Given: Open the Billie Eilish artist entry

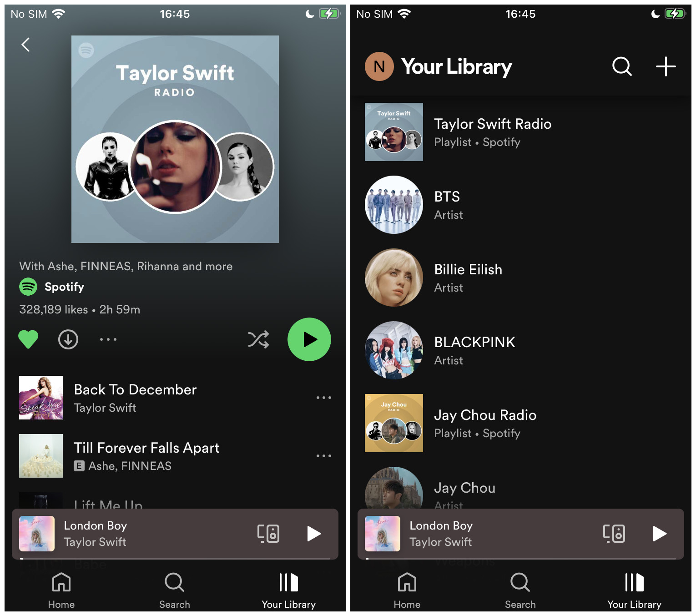Looking at the screenshot, I should pos(521,278).
